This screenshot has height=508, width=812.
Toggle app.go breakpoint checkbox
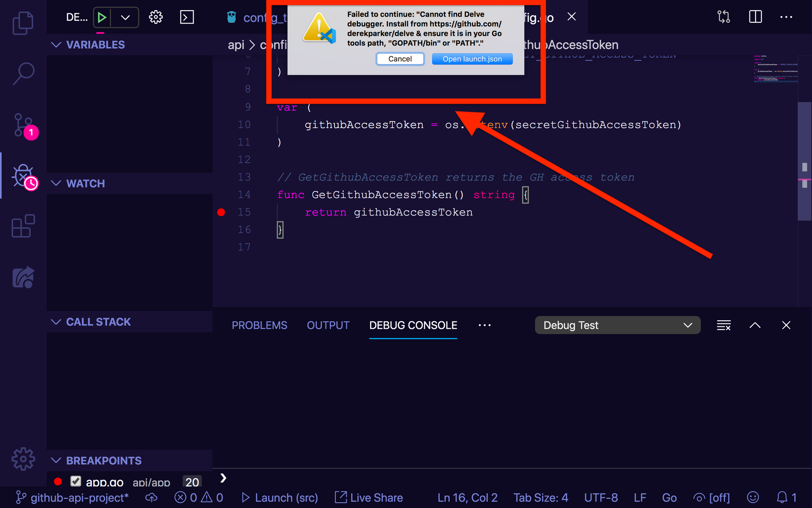coord(76,482)
